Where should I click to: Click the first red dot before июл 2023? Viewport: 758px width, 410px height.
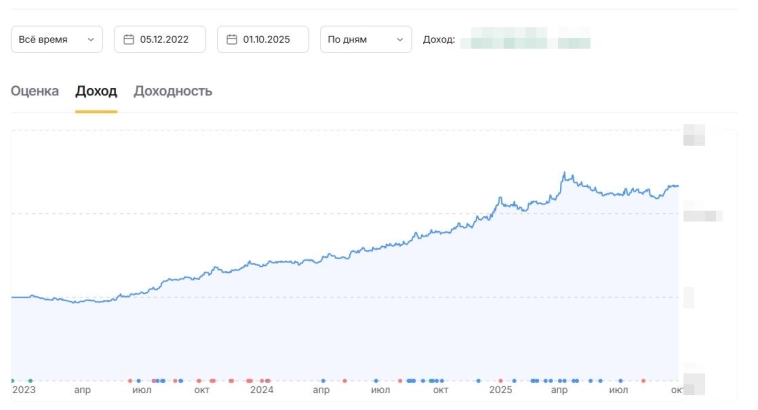pyautogui.click(x=131, y=380)
